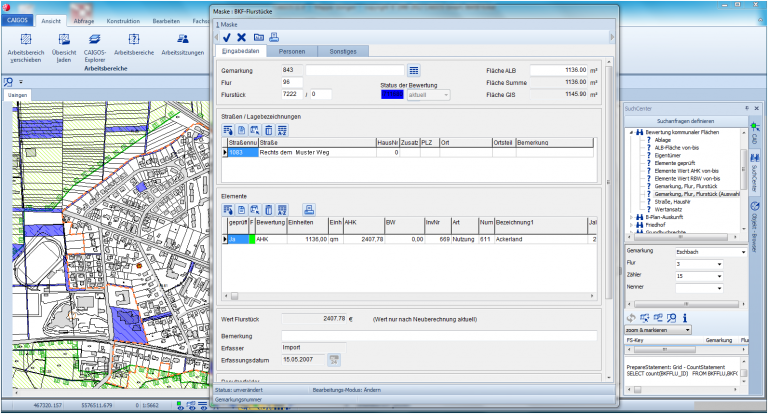Image resolution: width=768 pixels, height=414 pixels.
Task: Open the Gemarkung Eschbach dropdown in SuchCenter
Action: 743,252
